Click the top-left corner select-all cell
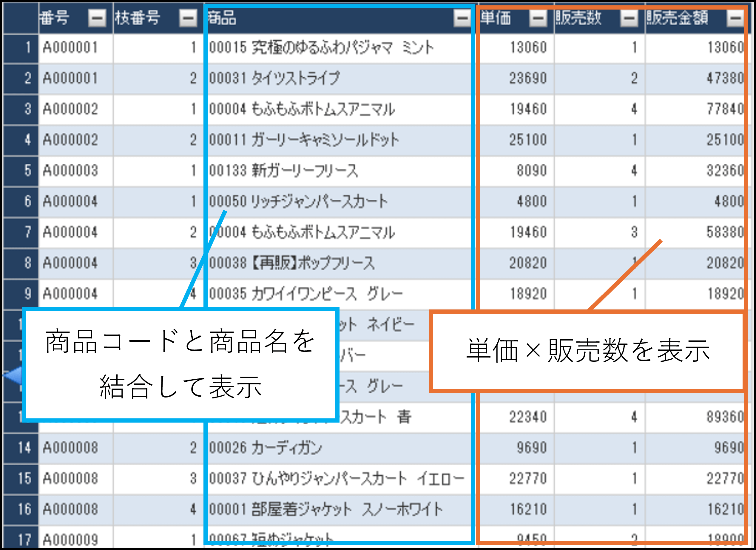This screenshot has width=756, height=550. coord(21,18)
